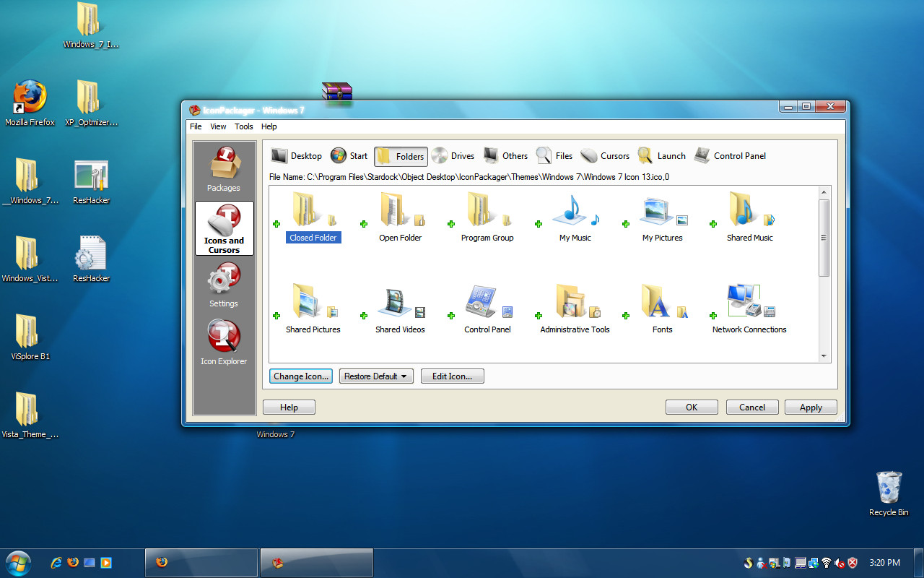Switch to the Drives category tab
The height and width of the screenshot is (578, 924).
[453, 156]
